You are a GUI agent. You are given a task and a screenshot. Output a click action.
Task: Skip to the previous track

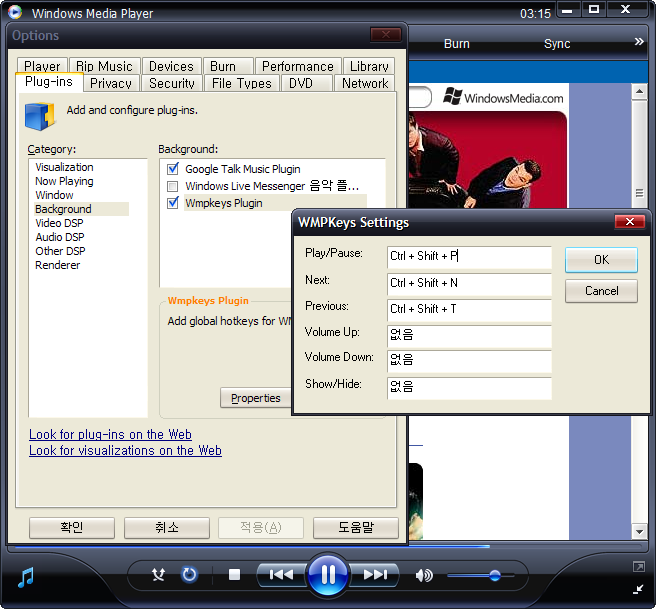tap(282, 575)
